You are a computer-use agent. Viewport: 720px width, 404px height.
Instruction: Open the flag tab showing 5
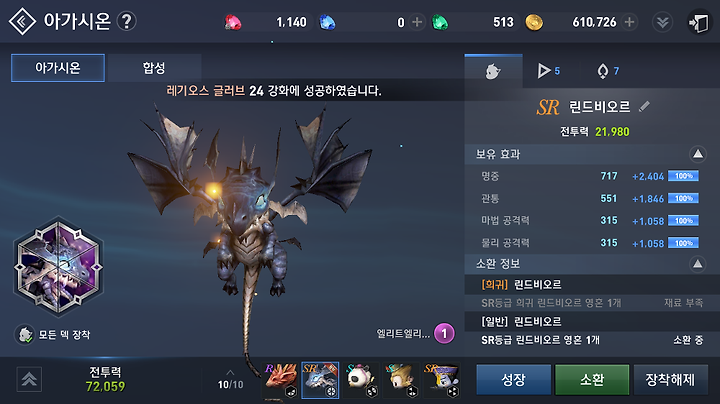[548, 71]
